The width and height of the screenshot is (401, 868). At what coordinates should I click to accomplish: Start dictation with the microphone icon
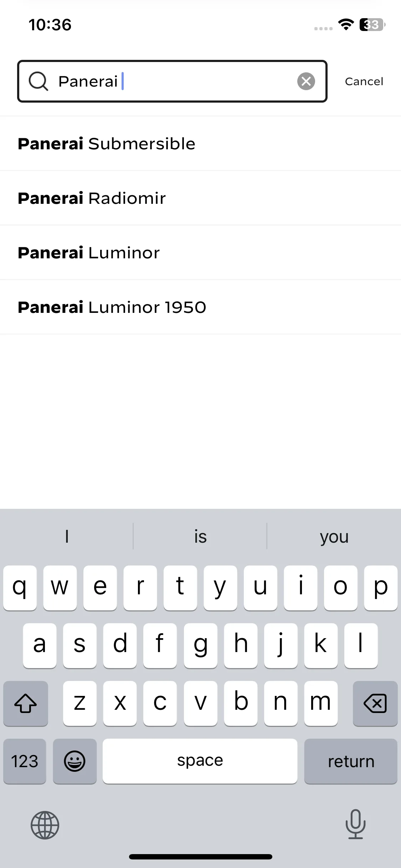tap(355, 824)
